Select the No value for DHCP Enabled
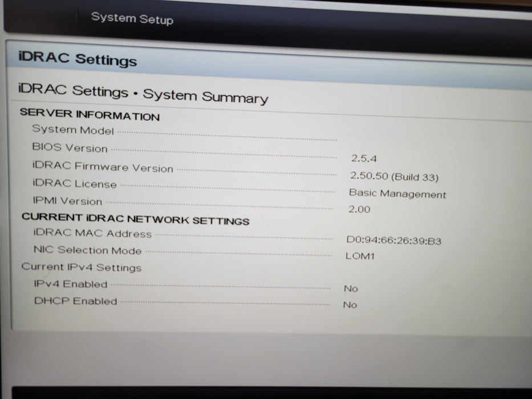This screenshot has height=399, width=532. point(350,305)
